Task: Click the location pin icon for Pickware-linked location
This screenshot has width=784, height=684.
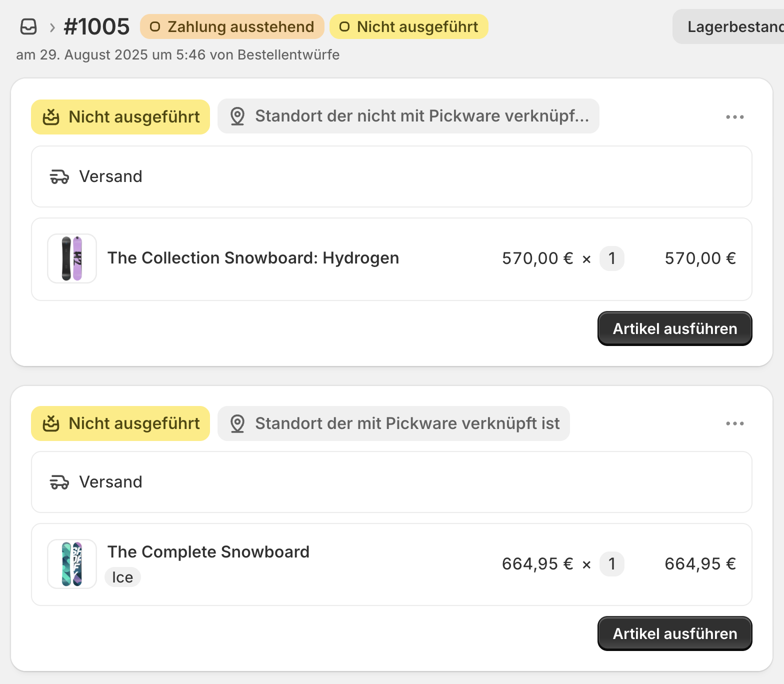Action: [237, 423]
